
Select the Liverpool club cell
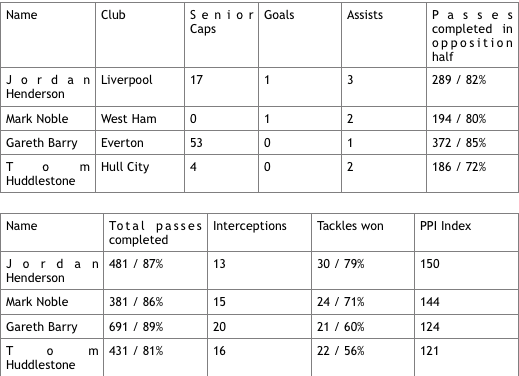pyautogui.click(x=140, y=87)
